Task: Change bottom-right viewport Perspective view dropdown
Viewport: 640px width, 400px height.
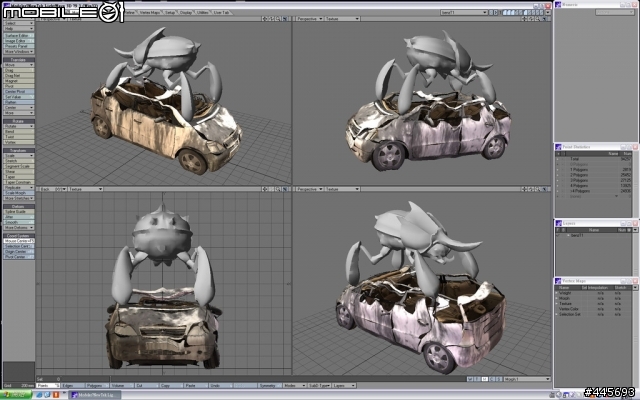Action: tap(309, 189)
